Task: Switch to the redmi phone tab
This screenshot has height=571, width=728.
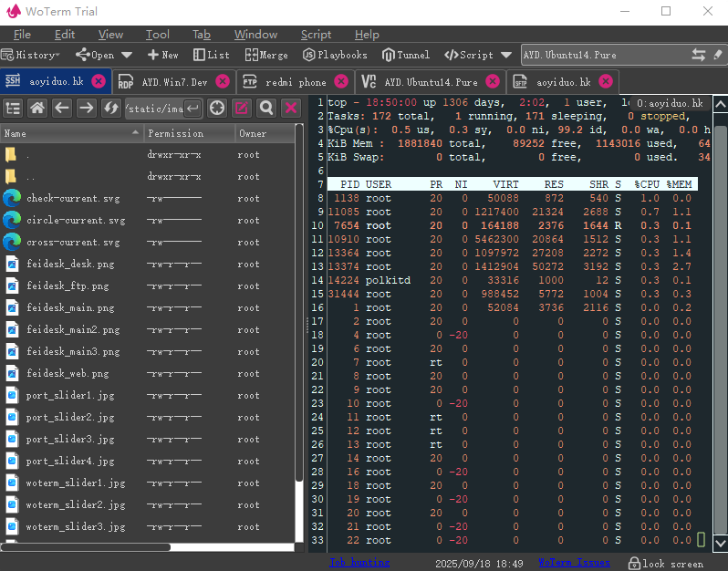Action: [295, 81]
